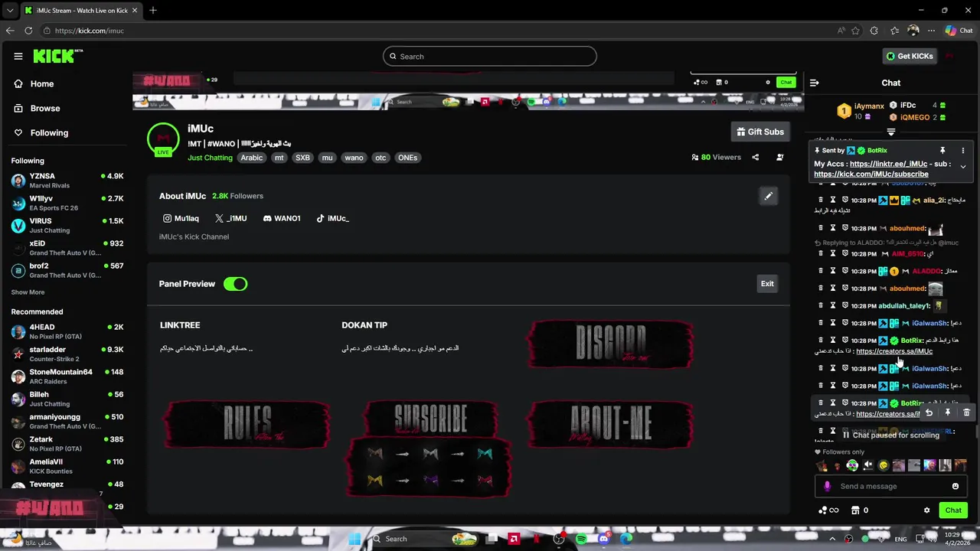
Task: Share the iMUc stream
Action: coord(755,158)
